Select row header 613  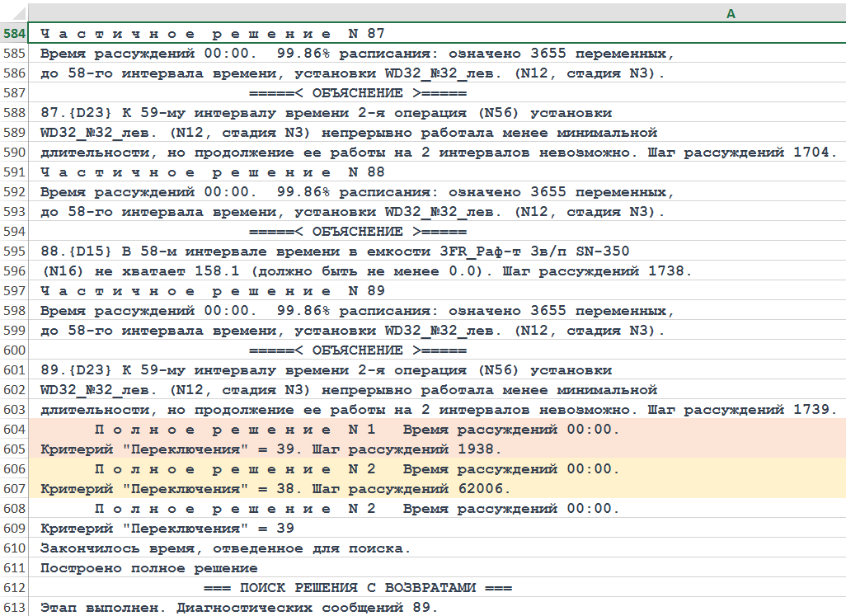tap(14, 608)
